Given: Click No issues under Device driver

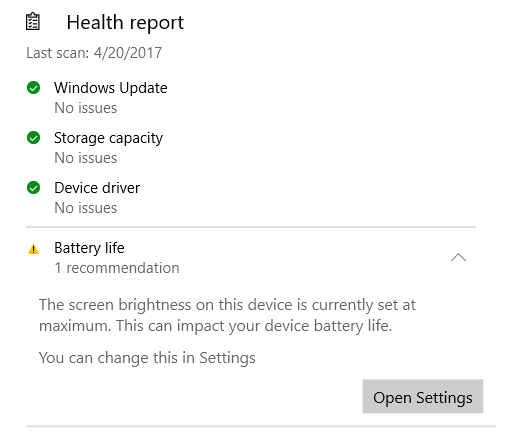Looking at the screenshot, I should [86, 208].
